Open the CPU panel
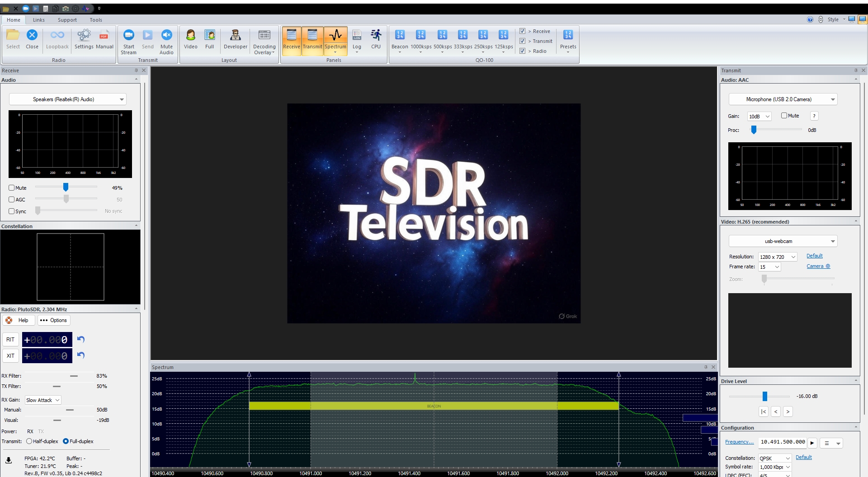 point(376,39)
